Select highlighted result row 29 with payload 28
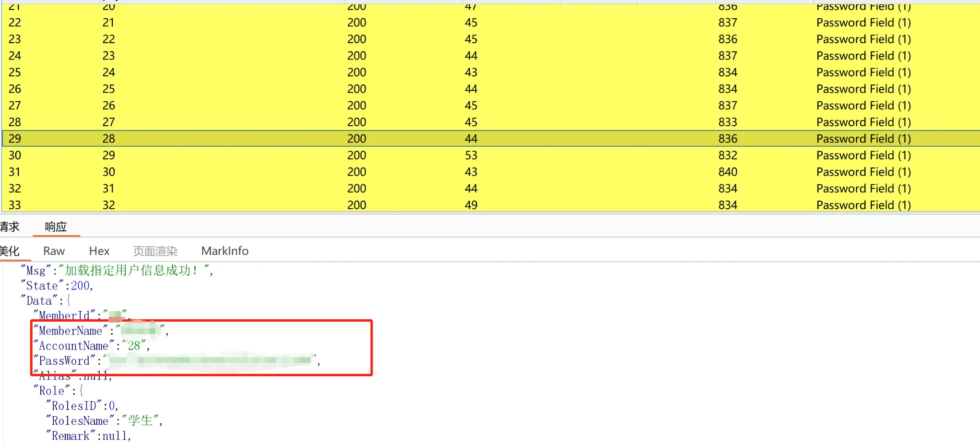This screenshot has height=444, width=980. (x=108, y=139)
